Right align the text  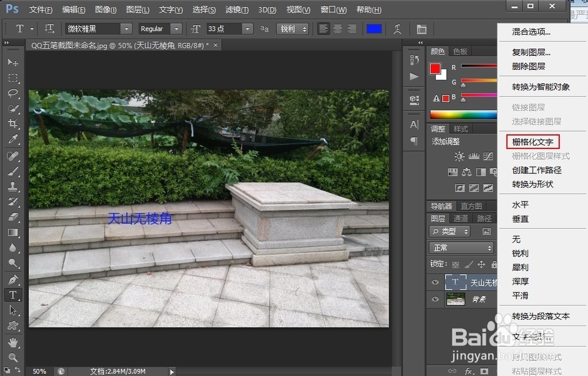click(x=352, y=28)
